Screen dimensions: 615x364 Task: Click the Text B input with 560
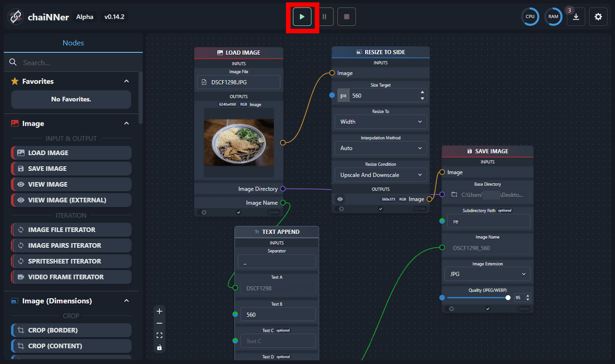coord(278,315)
